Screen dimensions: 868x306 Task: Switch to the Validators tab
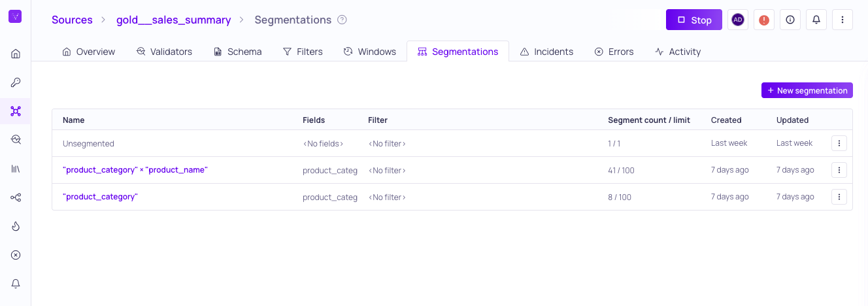[x=164, y=52]
